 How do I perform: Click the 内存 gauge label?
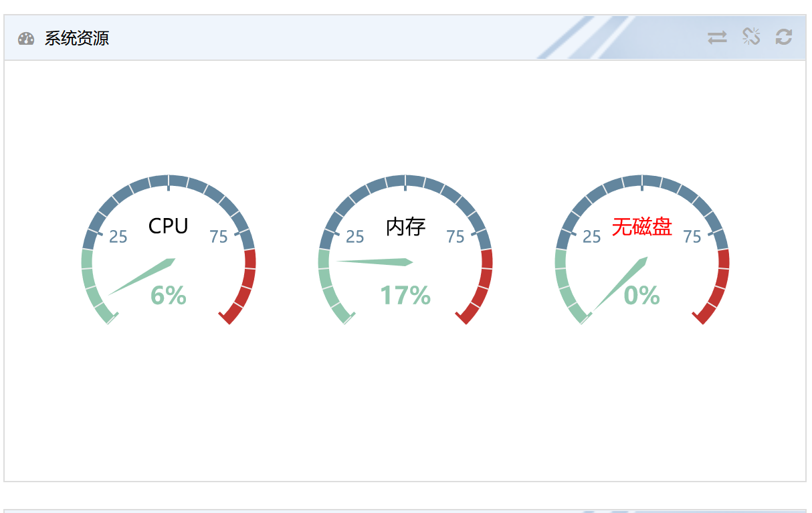406,227
